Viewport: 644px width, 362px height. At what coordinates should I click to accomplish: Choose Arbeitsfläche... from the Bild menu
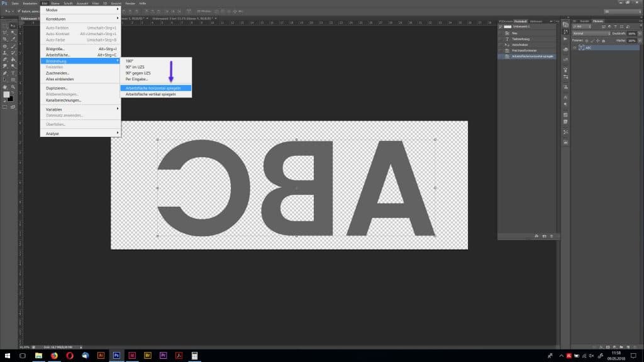pos(80,55)
